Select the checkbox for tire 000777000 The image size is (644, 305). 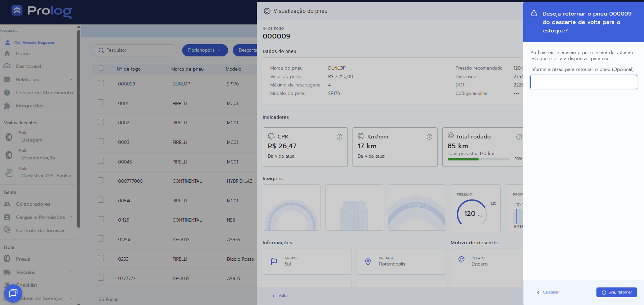[x=101, y=180]
